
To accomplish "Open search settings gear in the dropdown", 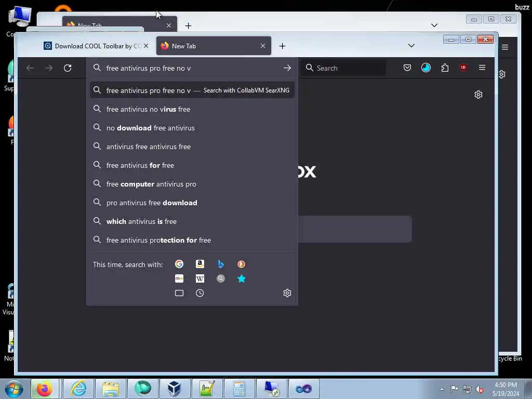I will [x=287, y=293].
